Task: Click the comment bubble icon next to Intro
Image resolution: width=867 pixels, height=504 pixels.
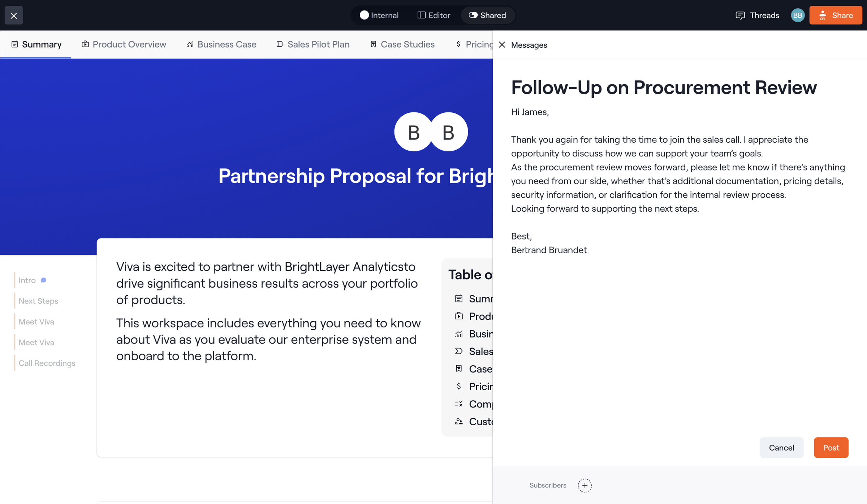Action: 43,280
